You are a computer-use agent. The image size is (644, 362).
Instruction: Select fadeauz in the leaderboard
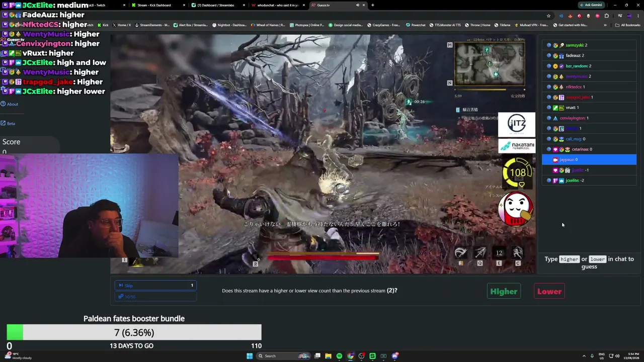(x=589, y=56)
